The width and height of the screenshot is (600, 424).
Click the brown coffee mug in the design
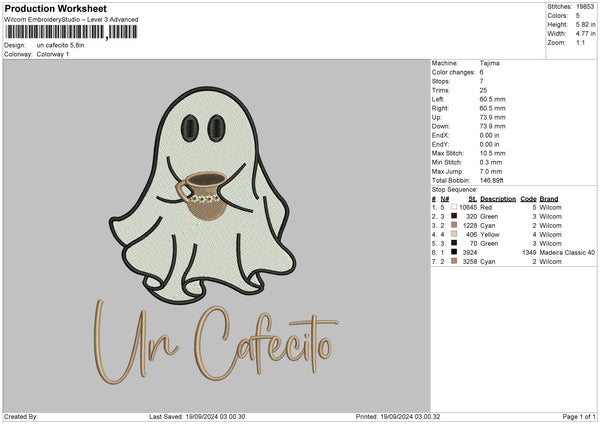203,196
